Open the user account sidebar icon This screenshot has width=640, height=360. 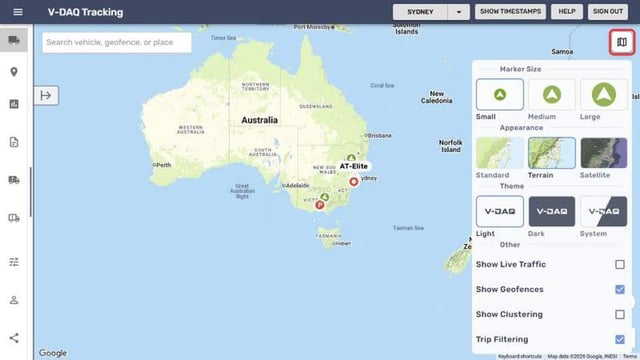[14, 300]
